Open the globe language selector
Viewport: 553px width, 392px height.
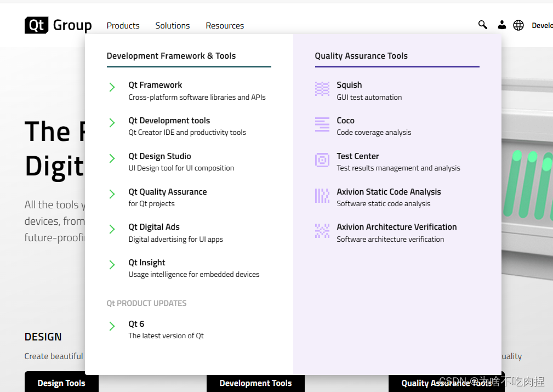click(x=518, y=25)
